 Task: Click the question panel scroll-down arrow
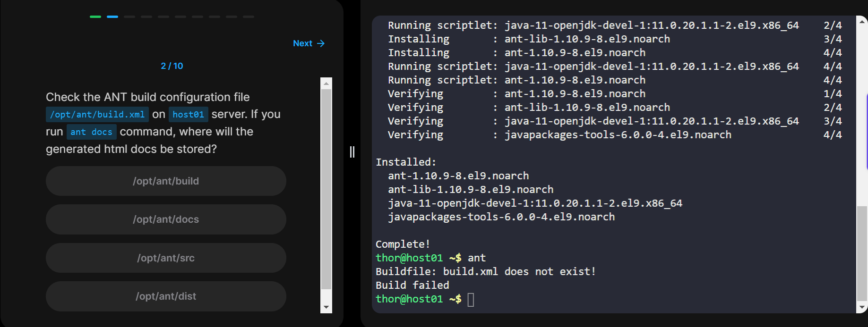coord(326,307)
